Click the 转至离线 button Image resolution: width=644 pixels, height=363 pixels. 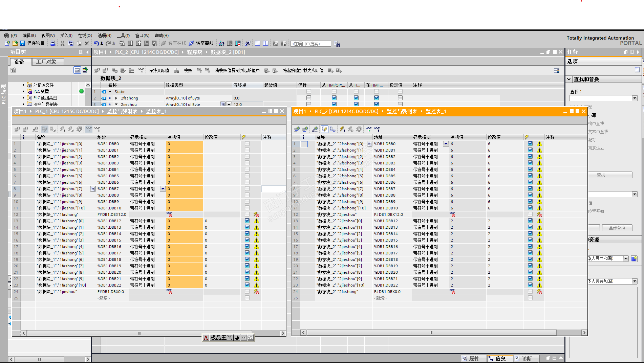point(201,43)
